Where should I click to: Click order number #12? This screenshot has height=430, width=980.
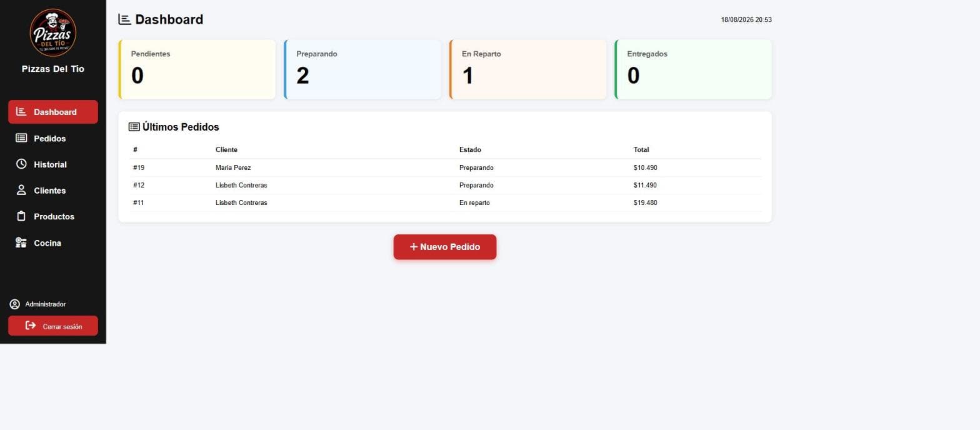coord(139,185)
